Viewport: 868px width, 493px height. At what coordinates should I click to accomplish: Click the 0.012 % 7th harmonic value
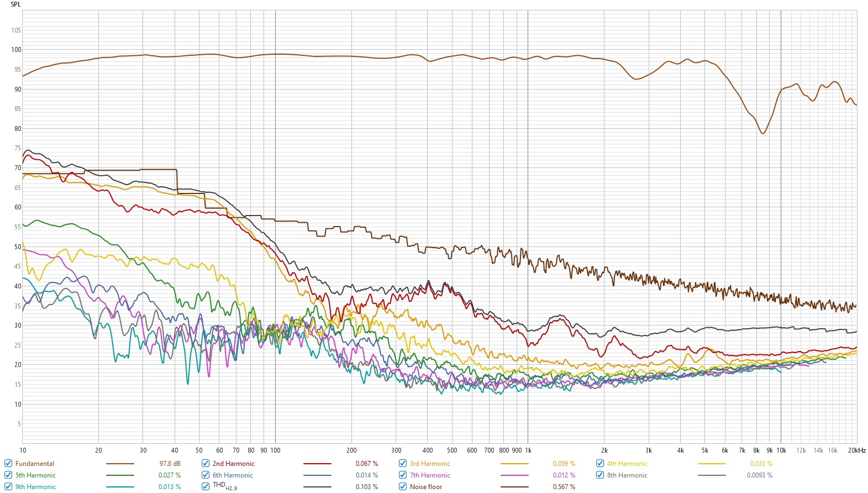(x=564, y=475)
